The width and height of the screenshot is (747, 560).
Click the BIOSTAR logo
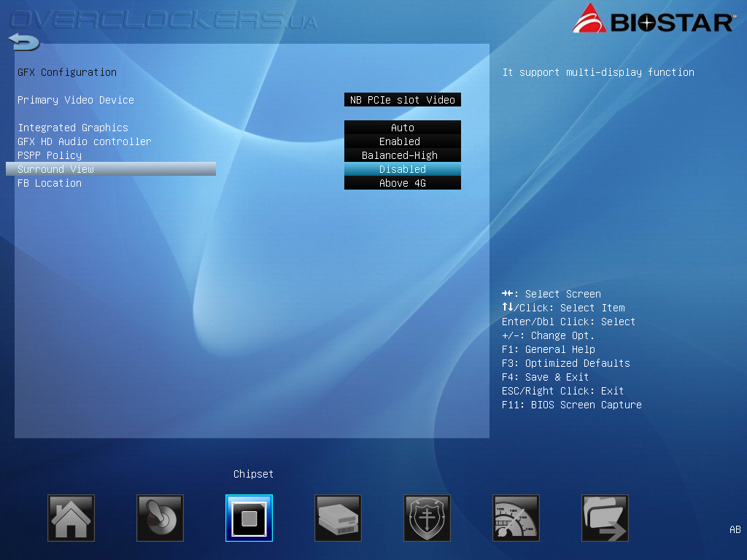[x=654, y=20]
